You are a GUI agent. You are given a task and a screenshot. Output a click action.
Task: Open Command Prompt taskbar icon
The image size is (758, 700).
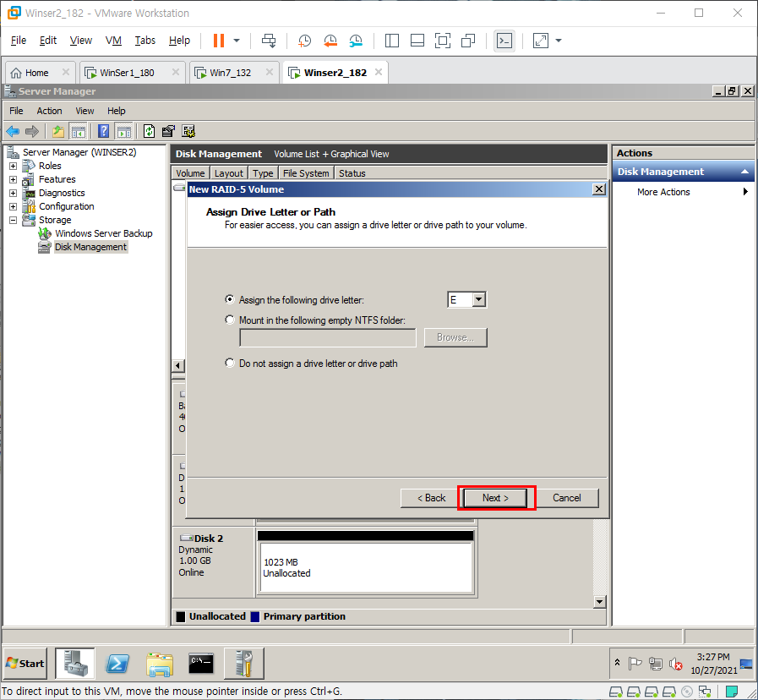pos(201,664)
